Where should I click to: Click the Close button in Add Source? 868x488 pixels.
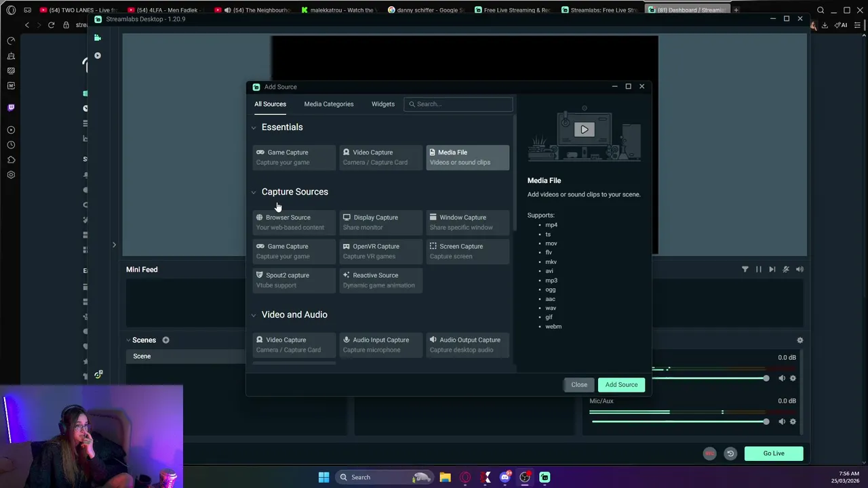point(579,384)
